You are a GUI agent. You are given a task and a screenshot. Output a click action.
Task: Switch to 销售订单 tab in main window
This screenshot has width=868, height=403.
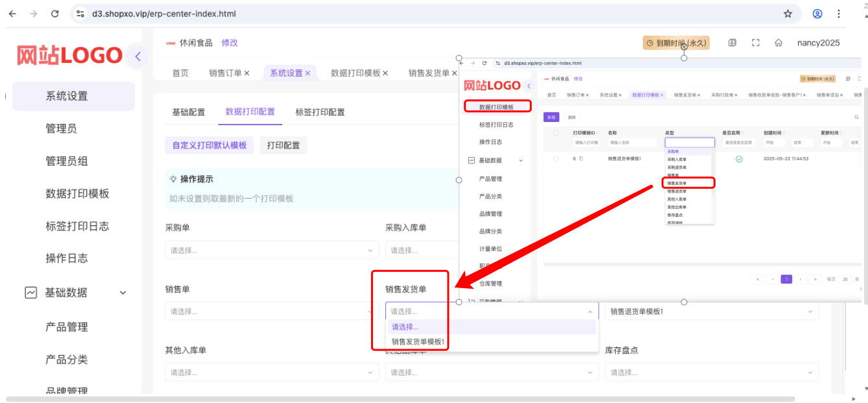click(225, 73)
